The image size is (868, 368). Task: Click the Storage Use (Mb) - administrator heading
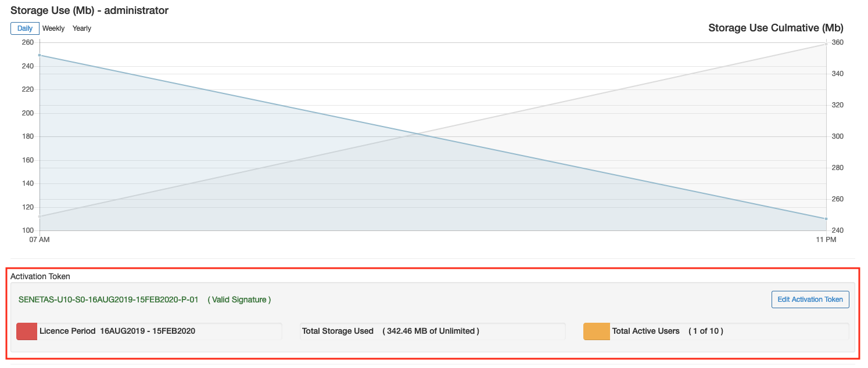coord(89,10)
